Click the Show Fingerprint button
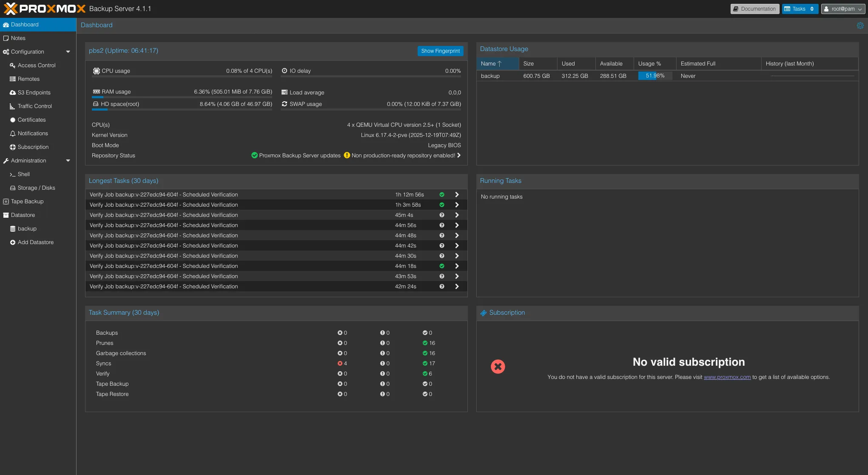Image resolution: width=868 pixels, height=475 pixels. 440,51
